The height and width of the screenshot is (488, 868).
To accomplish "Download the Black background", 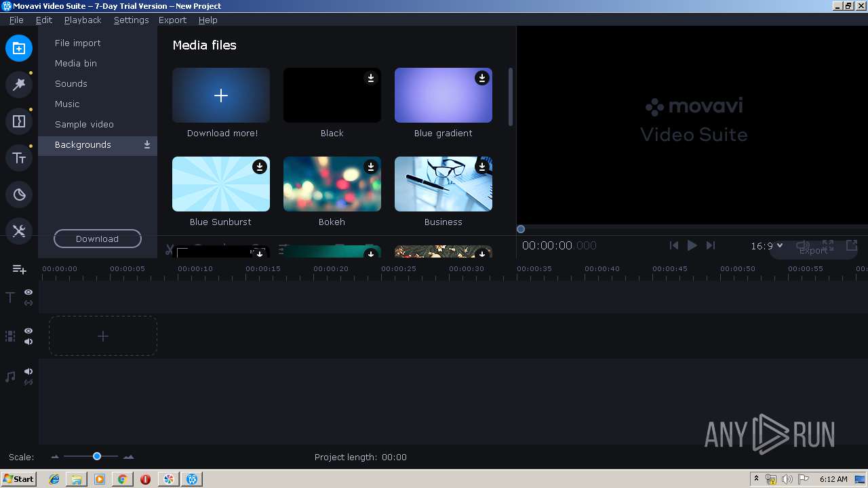I will [370, 78].
